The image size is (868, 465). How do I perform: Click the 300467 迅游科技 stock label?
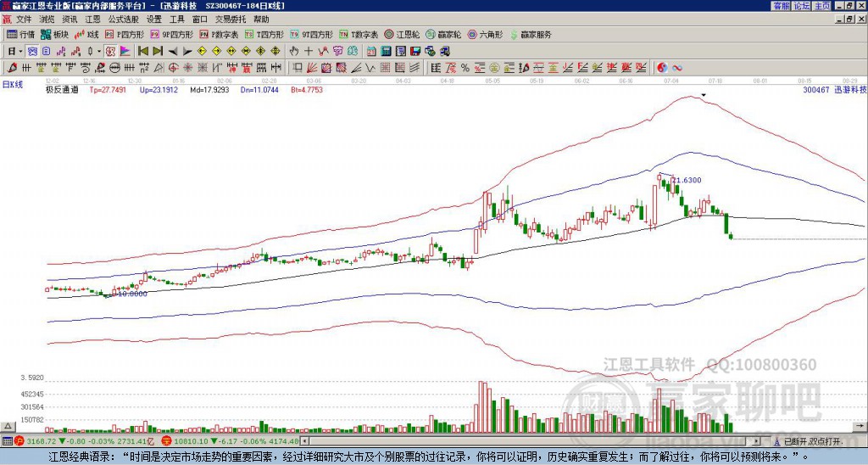tap(835, 89)
